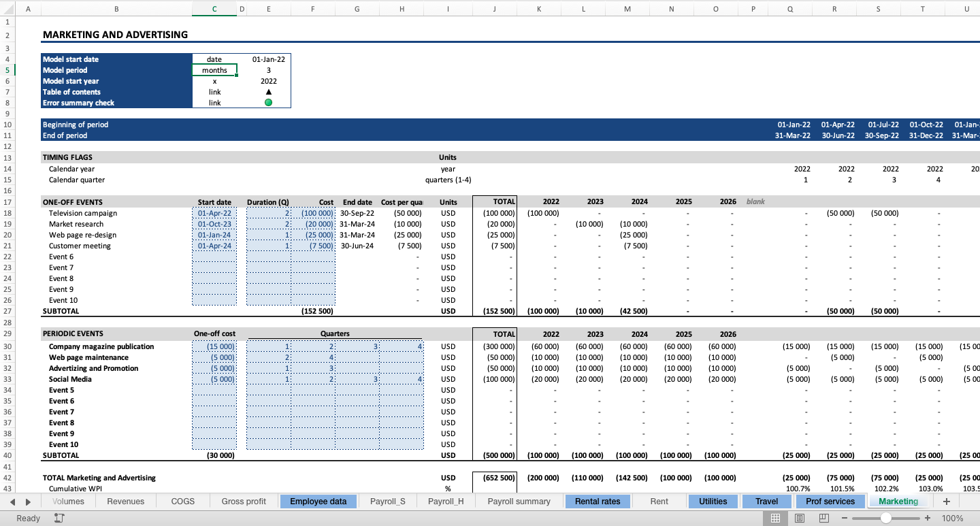Select Market research start date 01-Oct-23
980x526 pixels.
tap(214, 224)
